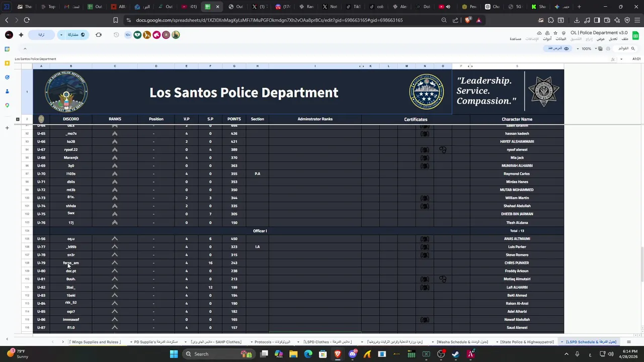Add a side panel add-on with plus
The image size is (644, 362).
click(7, 128)
